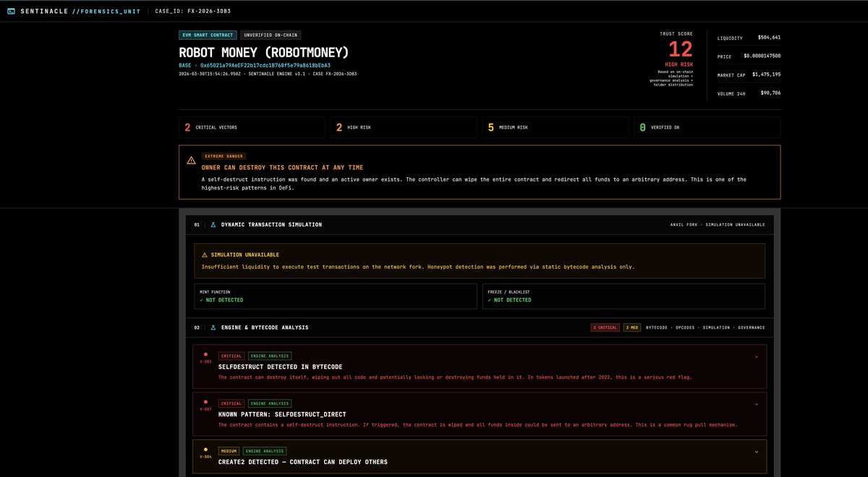Open the //FORENSICS_UNIT header link
Screen dimensions: 868x477
[x=106, y=12]
